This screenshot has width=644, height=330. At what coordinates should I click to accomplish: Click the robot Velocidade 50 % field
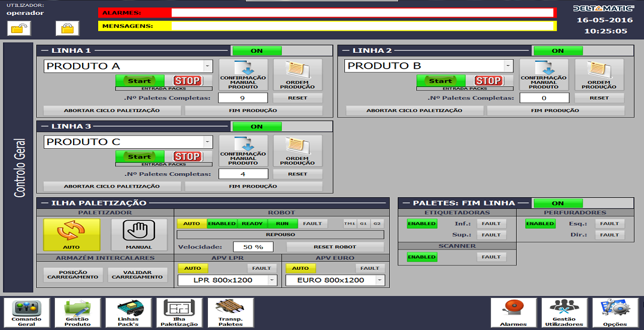coord(253,247)
